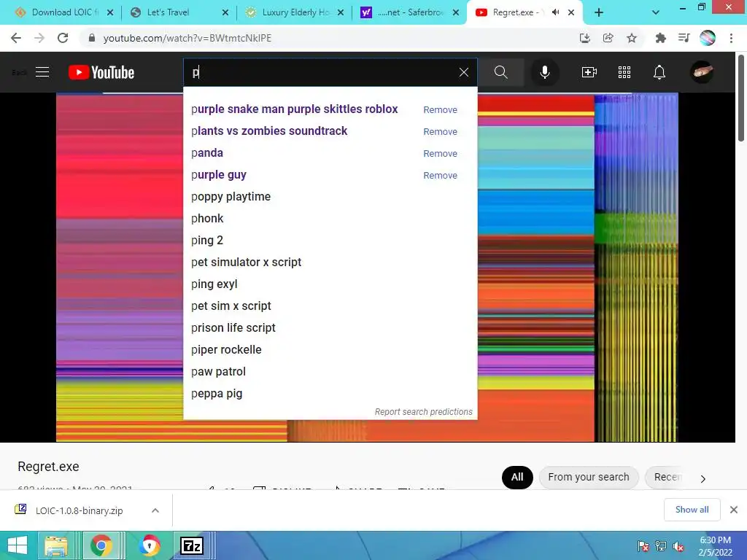Close the Let's Travel tab

225,13
